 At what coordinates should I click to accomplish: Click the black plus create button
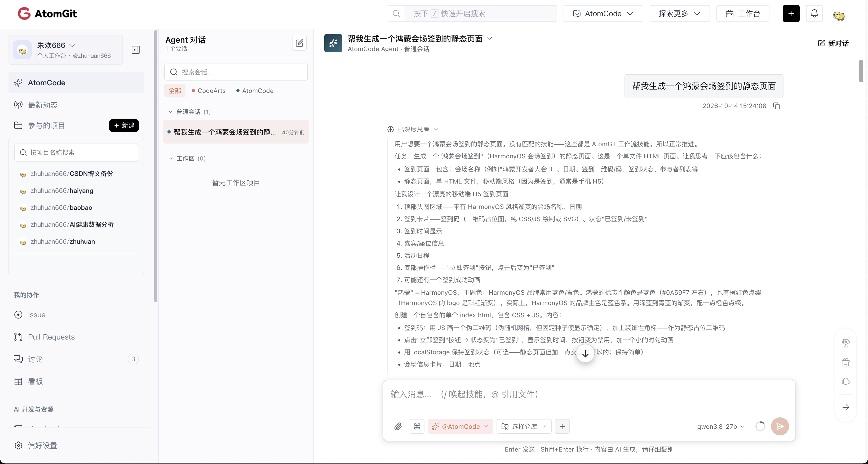(791, 14)
